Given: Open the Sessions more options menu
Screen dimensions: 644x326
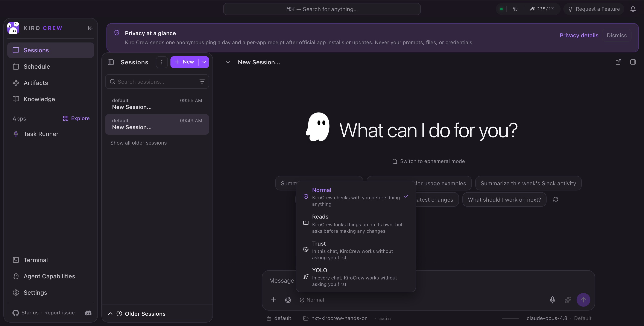Looking at the screenshot, I should tap(162, 62).
